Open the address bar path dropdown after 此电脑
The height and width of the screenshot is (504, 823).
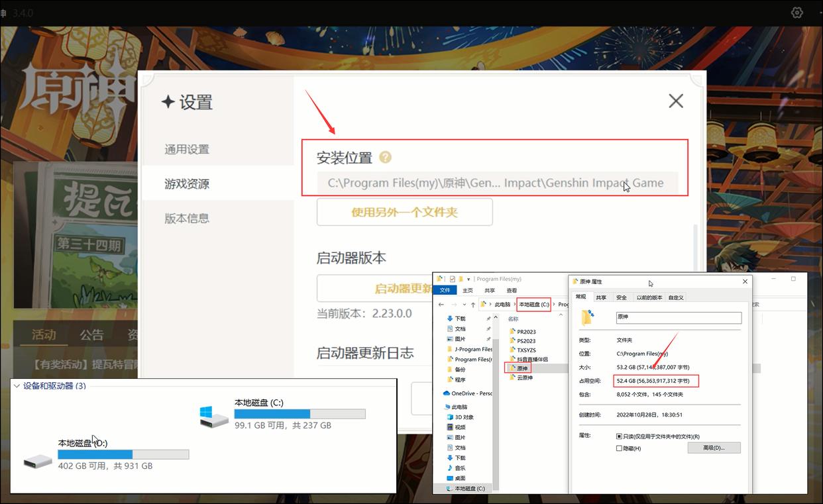click(514, 304)
